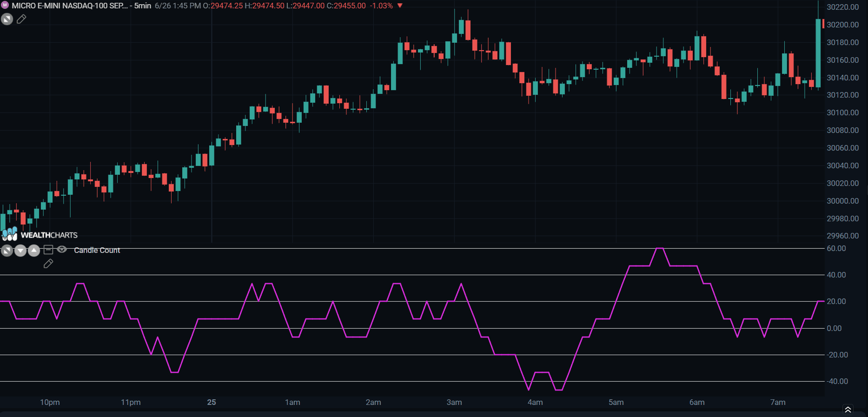Click the 6/26 1:45 PM timestamp
This screenshot has width=868, height=417.
coord(178,6)
